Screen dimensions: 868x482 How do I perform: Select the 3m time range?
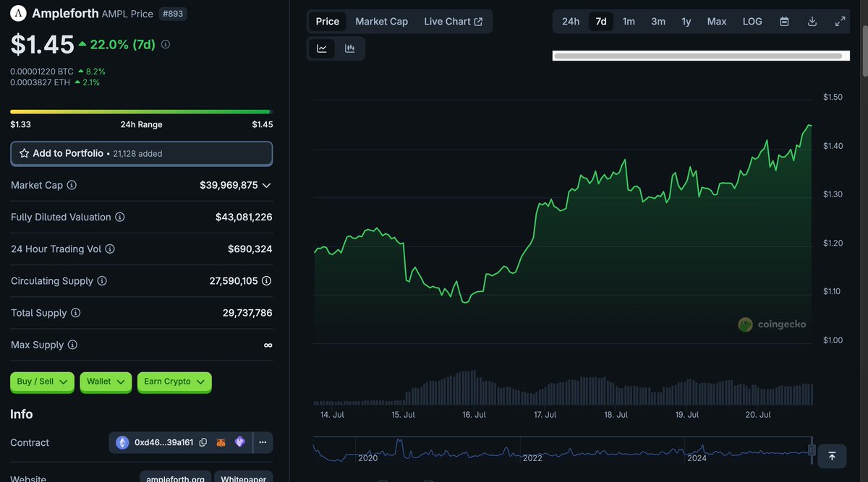658,22
